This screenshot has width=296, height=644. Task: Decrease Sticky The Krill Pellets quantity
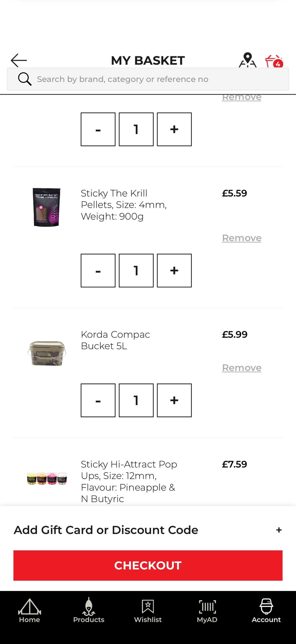coord(98,271)
